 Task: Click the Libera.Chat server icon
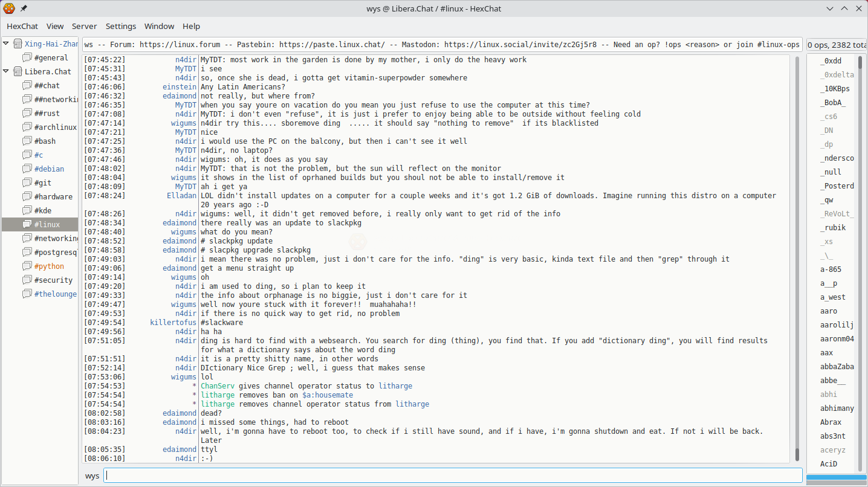point(18,71)
